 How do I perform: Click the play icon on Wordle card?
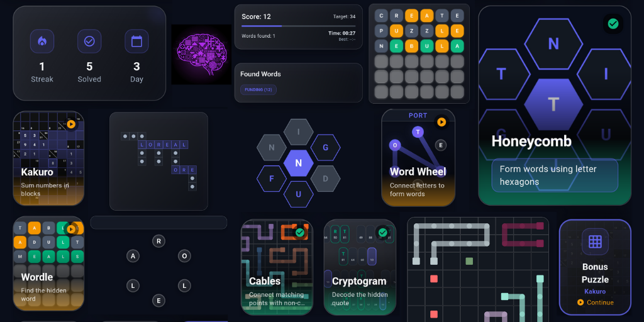pos(72,229)
